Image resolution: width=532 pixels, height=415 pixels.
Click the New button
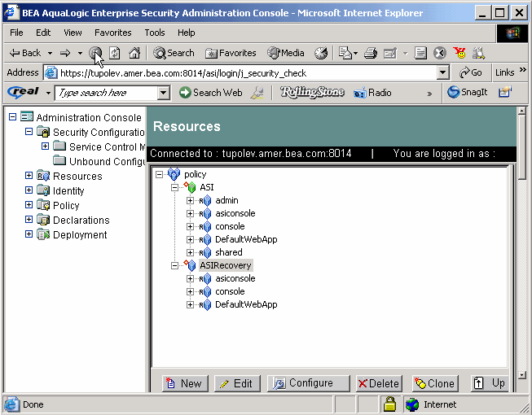(x=185, y=383)
